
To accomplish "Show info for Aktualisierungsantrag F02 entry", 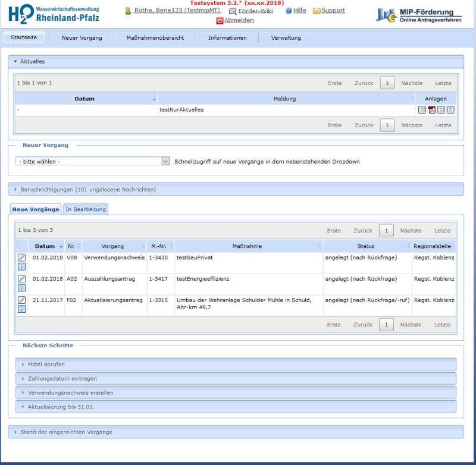I will [x=21, y=309].
